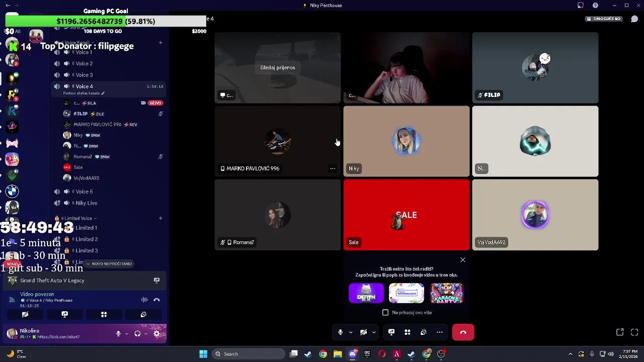Viewport: 644px width, 362px height.
Task: Open input device dropdown in user panel
Action: tap(126, 333)
